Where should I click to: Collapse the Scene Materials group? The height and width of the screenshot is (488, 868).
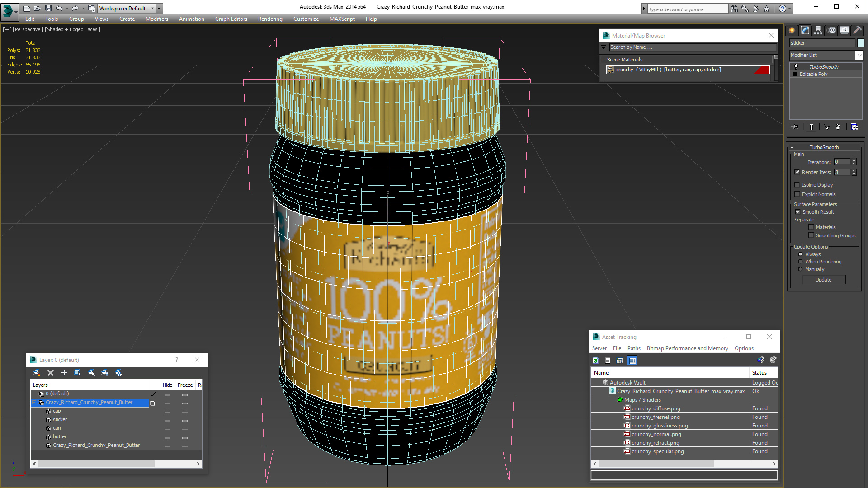(x=604, y=60)
